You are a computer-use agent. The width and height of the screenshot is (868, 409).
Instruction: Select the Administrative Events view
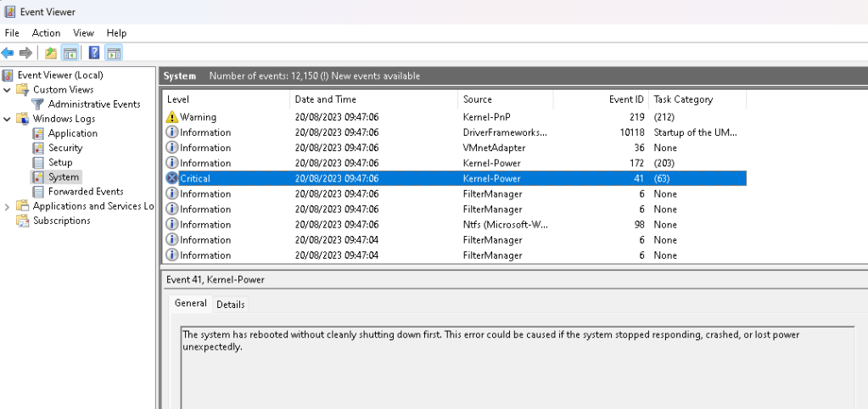tap(94, 104)
